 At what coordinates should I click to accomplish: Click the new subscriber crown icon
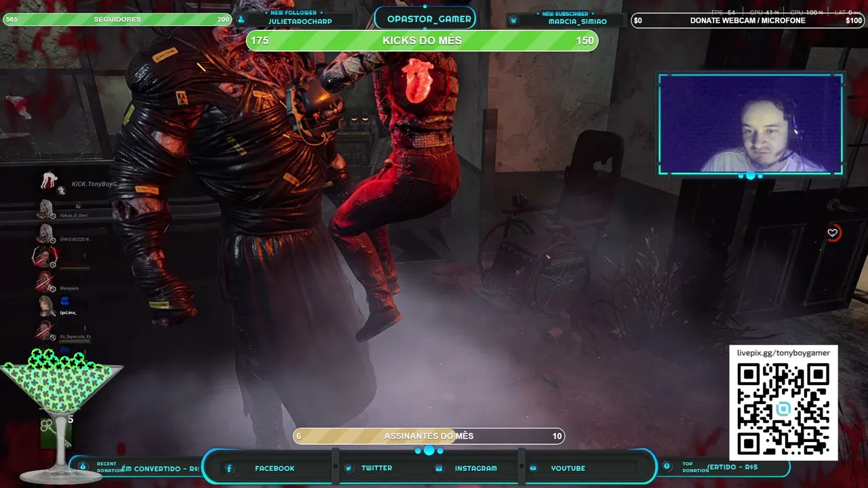tap(513, 20)
